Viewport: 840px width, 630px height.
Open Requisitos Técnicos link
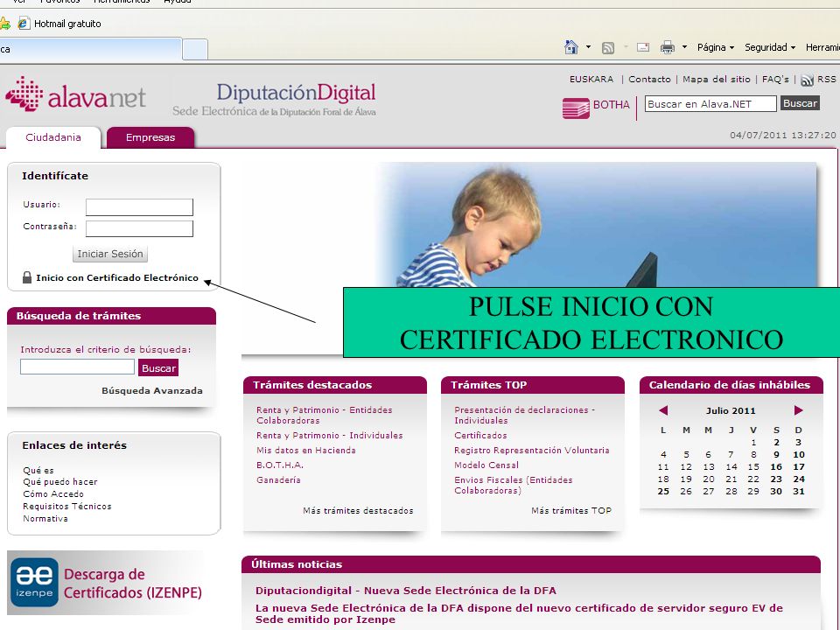click(x=67, y=507)
